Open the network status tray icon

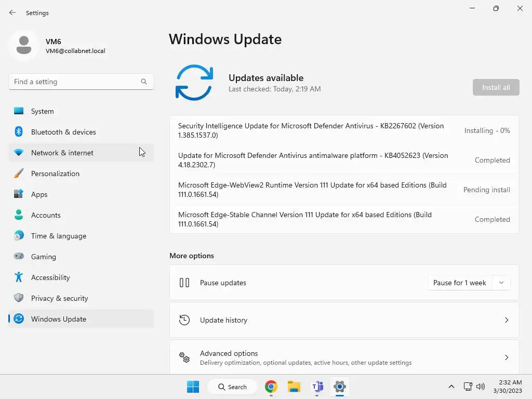tap(468, 387)
